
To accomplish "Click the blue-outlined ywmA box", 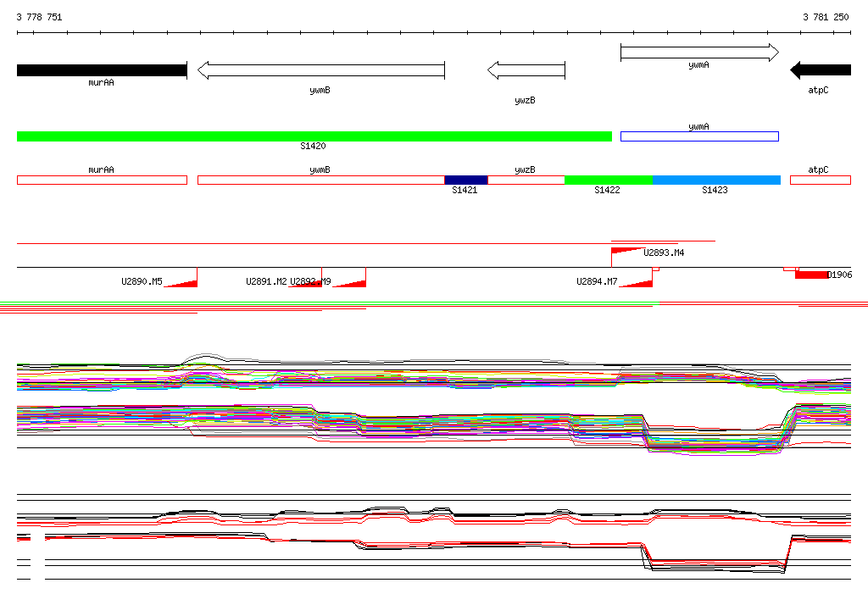I will click(x=699, y=136).
